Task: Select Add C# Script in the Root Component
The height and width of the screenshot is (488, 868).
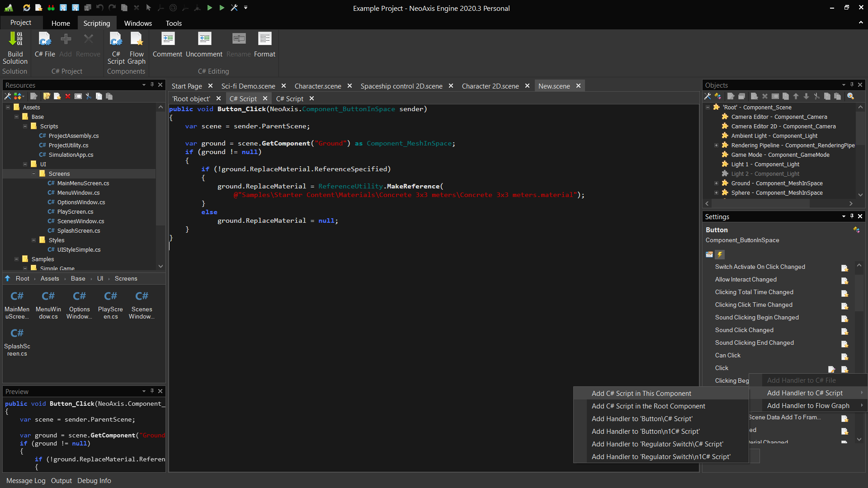Action: (x=648, y=406)
